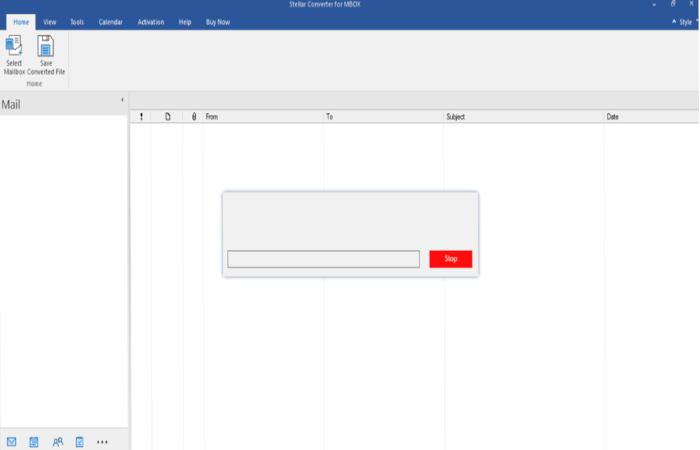700x450 pixels.
Task: Open the Mail view icon in bottom bar
Action: pos(12,442)
